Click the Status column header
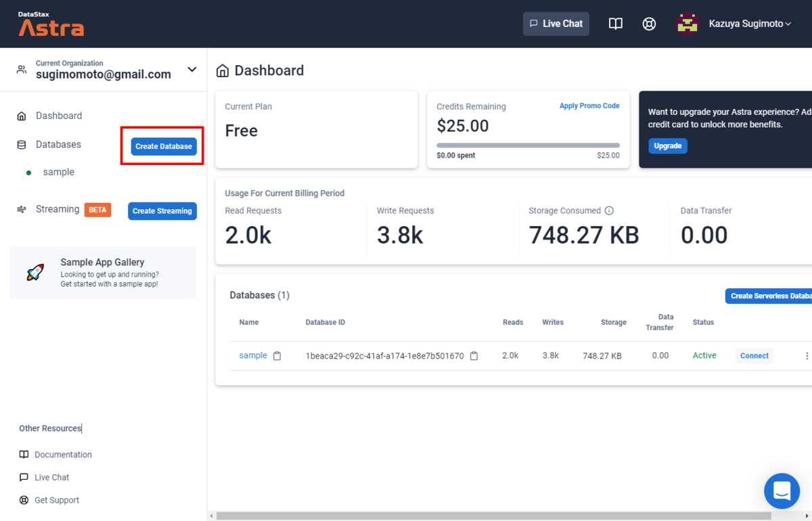The width and height of the screenshot is (812, 521). click(703, 323)
